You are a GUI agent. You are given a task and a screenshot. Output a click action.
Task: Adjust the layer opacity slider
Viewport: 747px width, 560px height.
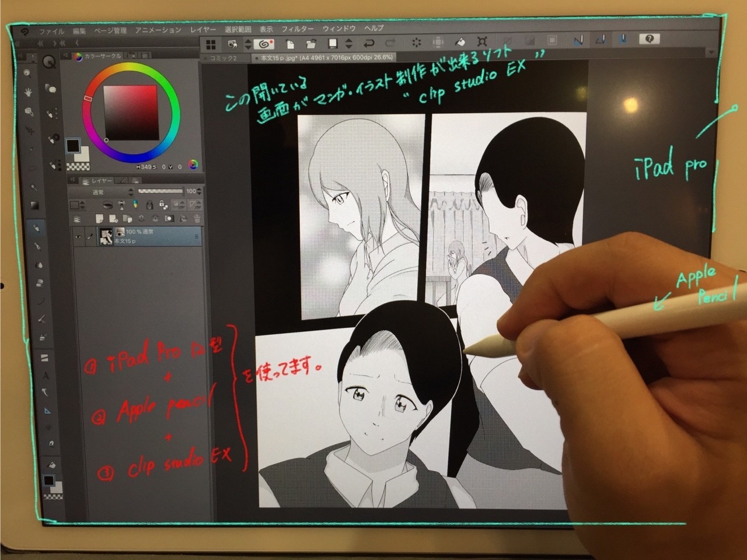pyautogui.click(x=160, y=191)
